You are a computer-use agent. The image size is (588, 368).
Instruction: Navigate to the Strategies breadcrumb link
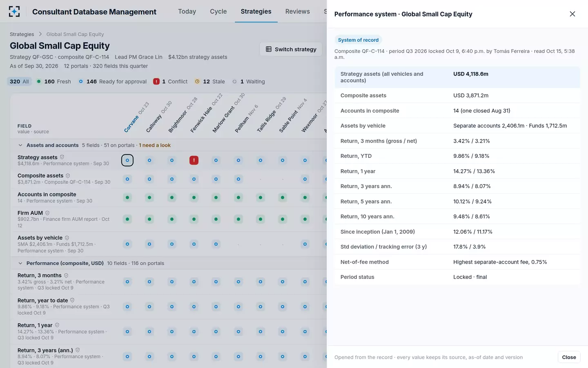(22, 34)
